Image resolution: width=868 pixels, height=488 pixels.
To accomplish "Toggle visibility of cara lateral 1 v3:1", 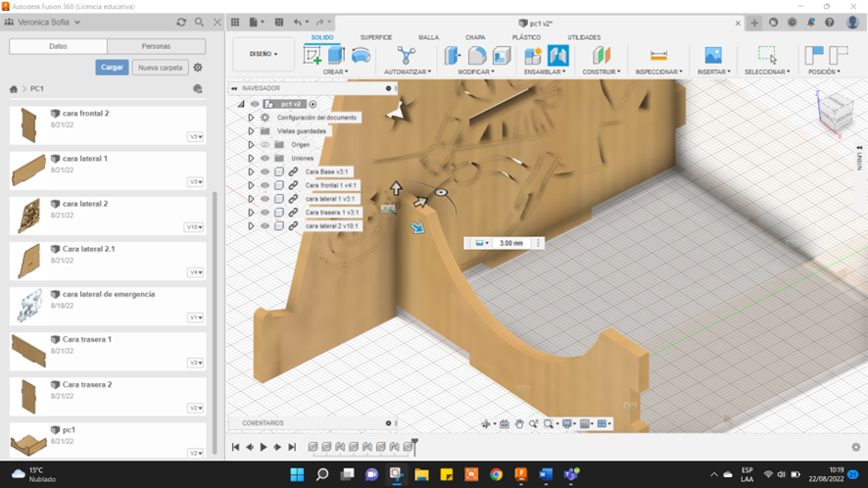I will pyautogui.click(x=265, y=199).
